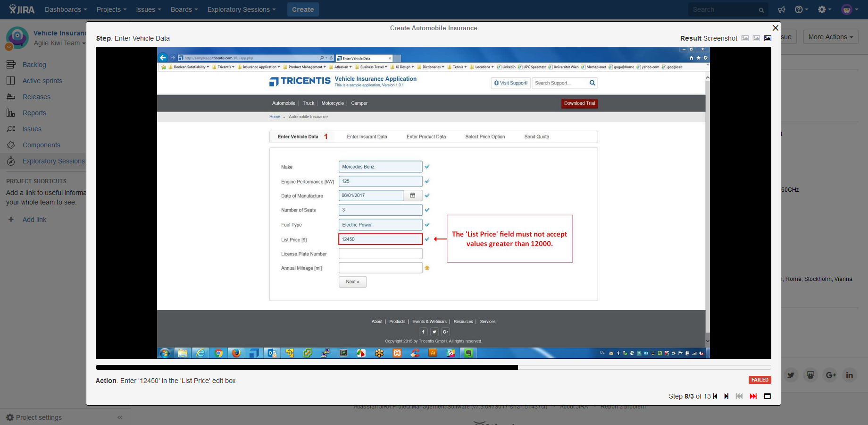Screen dimensions: 868x425
Task: Switch Result Screenshot to large size
Action: tap(768, 38)
